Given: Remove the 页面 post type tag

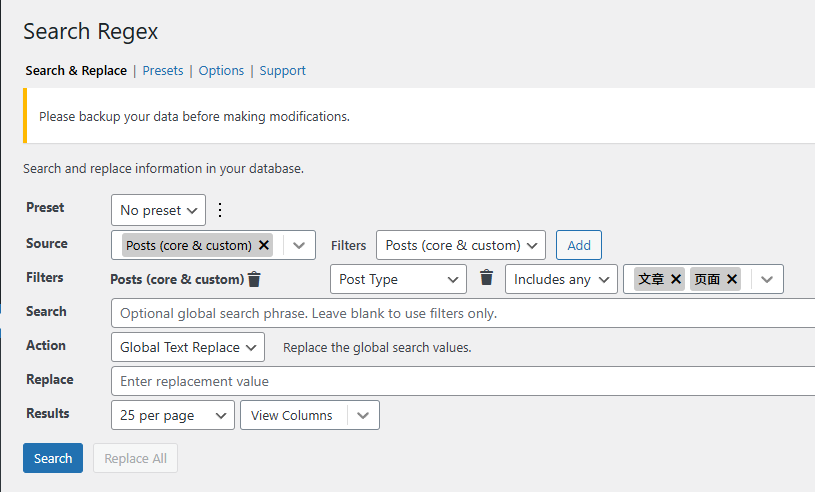Looking at the screenshot, I should (x=732, y=280).
